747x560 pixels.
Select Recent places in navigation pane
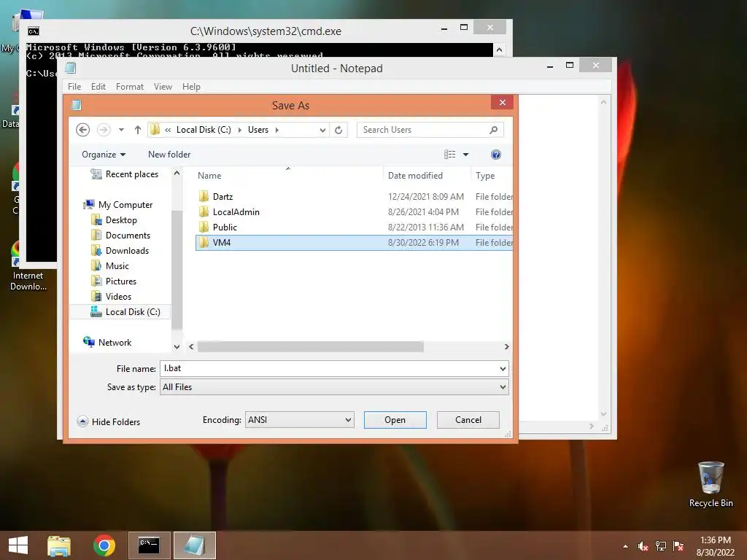point(125,174)
